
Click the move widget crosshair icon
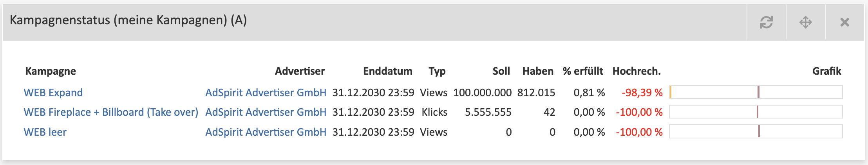[805, 22]
